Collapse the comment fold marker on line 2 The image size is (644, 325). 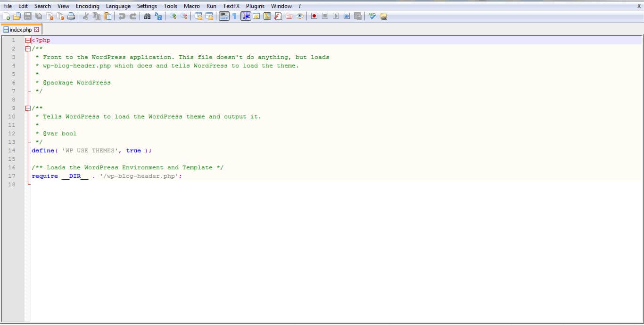[x=28, y=49]
